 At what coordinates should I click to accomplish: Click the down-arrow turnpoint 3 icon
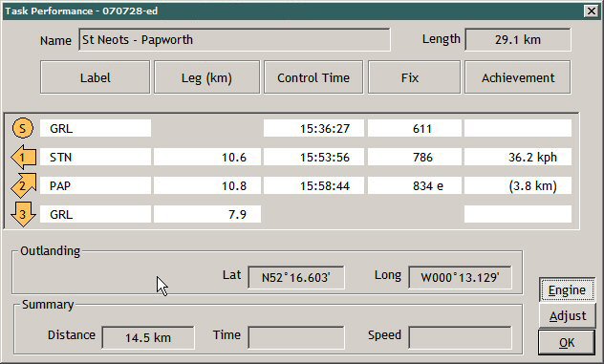pos(23,215)
